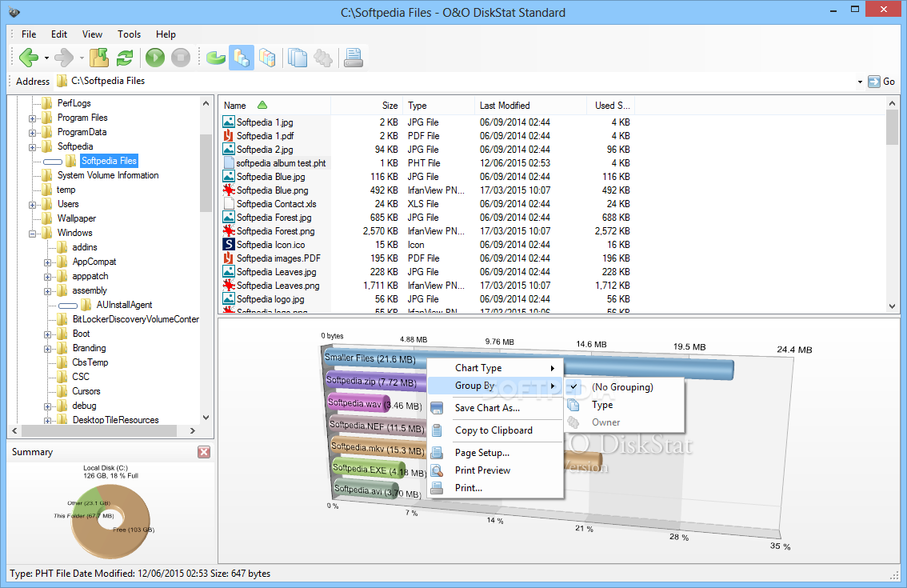Click the Print Preview magnifier icon
This screenshot has height=588, width=907.
(x=438, y=470)
